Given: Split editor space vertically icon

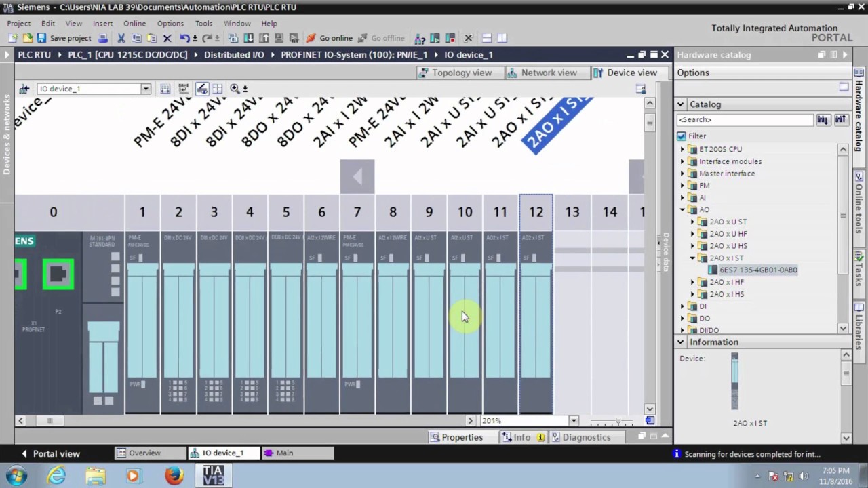Looking at the screenshot, I should click(x=502, y=38).
